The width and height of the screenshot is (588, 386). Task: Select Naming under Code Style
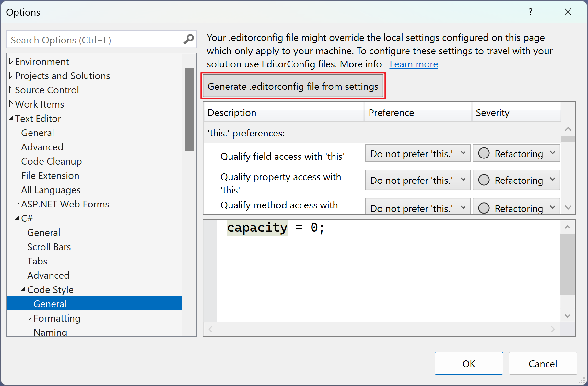[x=51, y=332]
